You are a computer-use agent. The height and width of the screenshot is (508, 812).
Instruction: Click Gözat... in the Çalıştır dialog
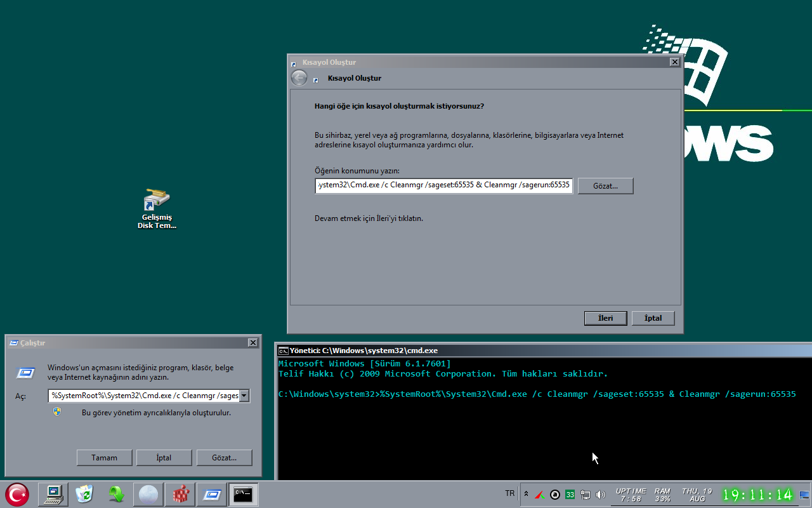224,457
